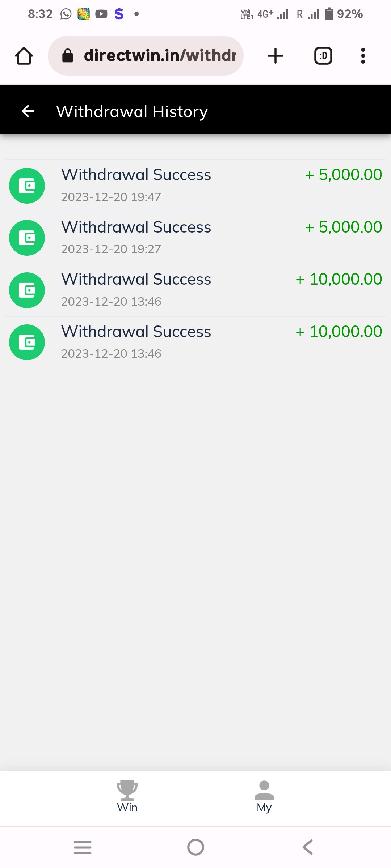This screenshot has height=868, width=391.
Task: Go back using Withdrawal History arrow
Action: click(x=28, y=111)
